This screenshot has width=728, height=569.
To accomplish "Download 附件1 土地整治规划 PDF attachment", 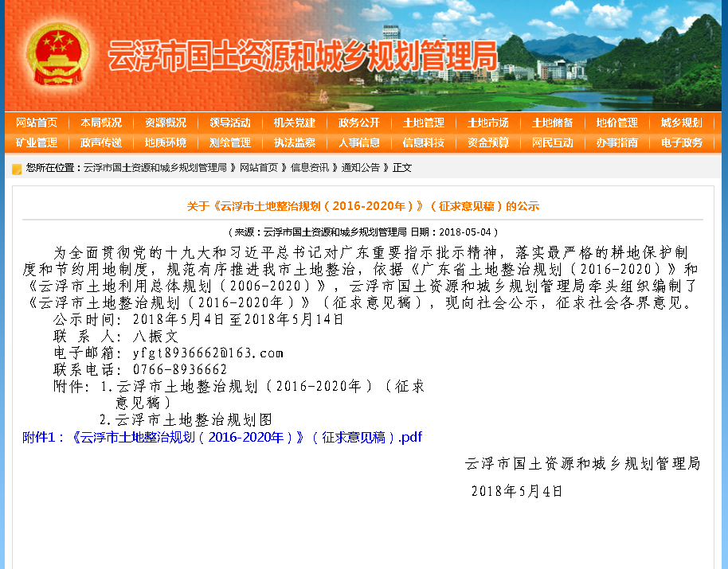I will point(222,437).
